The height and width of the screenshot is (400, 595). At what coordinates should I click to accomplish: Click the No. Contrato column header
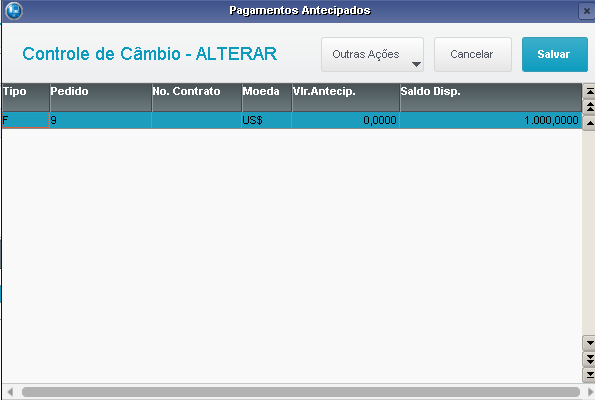197,98
